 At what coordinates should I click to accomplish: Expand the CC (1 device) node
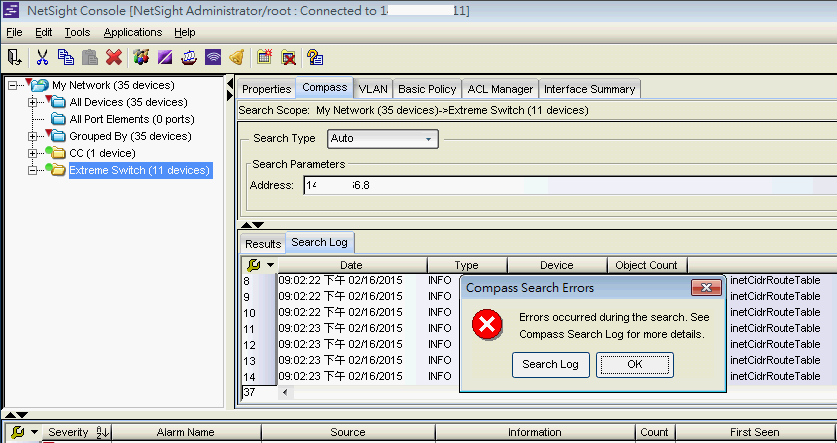(x=33, y=153)
